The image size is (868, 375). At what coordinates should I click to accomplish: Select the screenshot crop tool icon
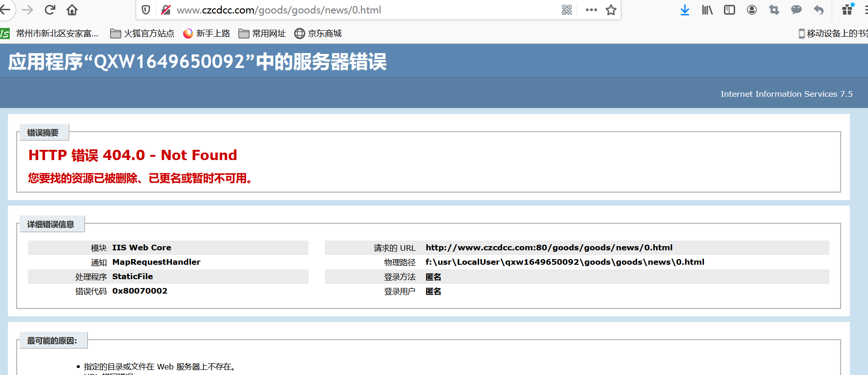pyautogui.click(x=774, y=10)
